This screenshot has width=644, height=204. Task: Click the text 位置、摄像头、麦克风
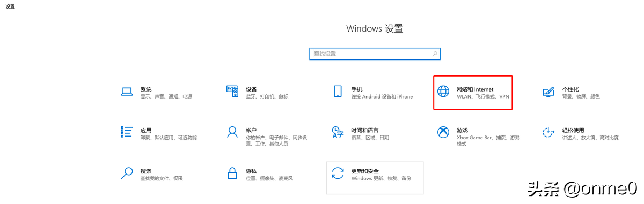pos(269,178)
